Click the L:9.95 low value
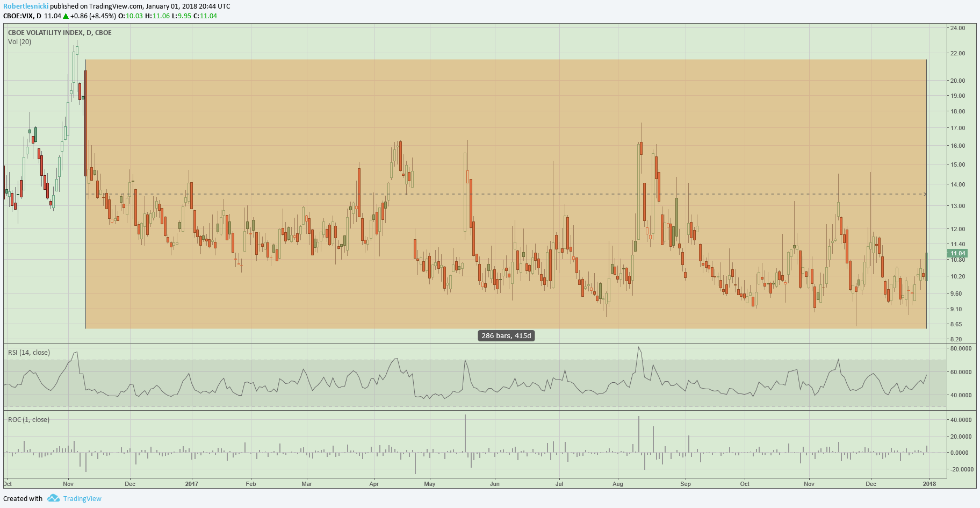The height and width of the screenshot is (508, 980). click(x=182, y=16)
